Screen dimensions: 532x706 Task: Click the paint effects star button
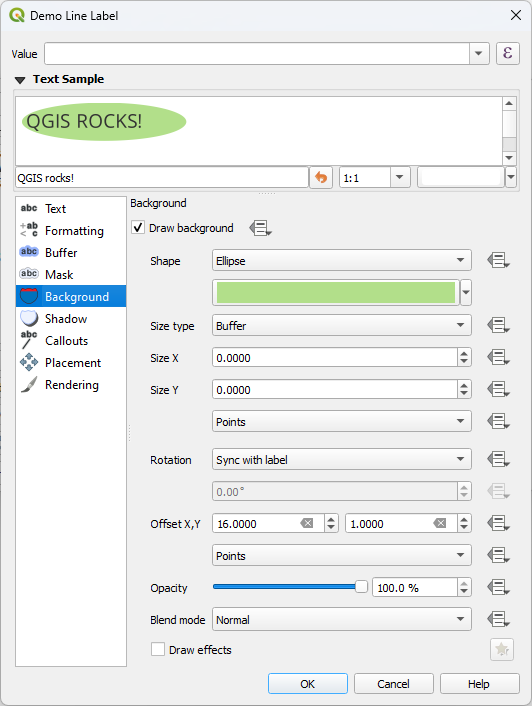coord(501,649)
